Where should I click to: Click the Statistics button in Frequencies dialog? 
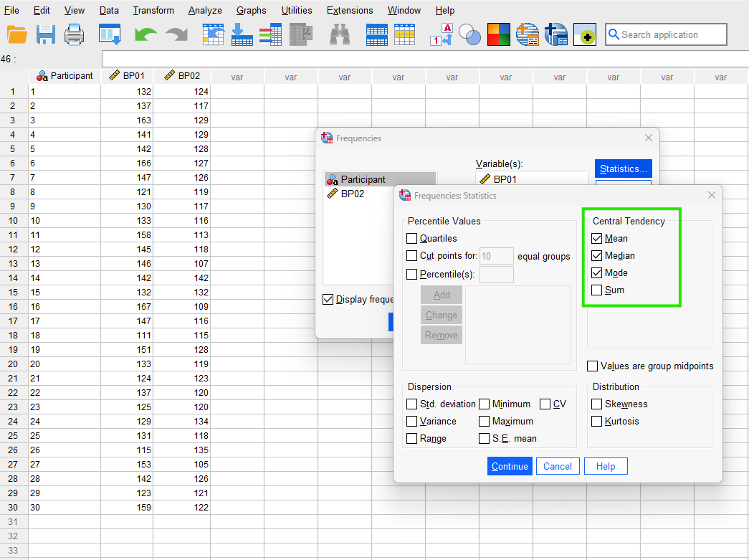(x=623, y=169)
